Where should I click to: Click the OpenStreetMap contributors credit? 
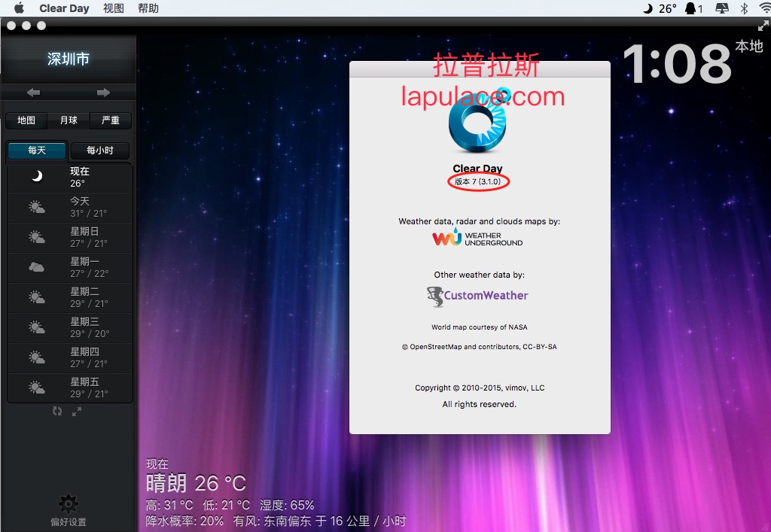click(480, 347)
